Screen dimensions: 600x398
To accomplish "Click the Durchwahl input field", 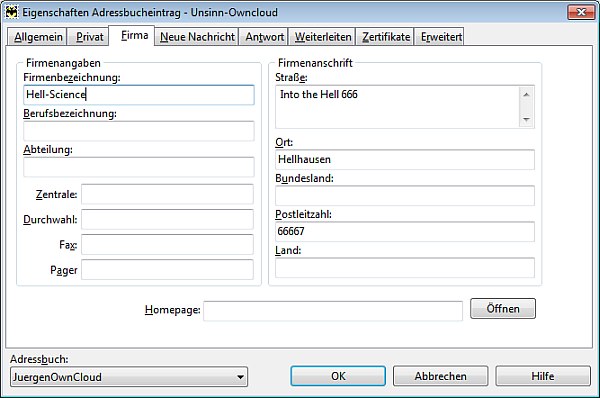I will coord(167,219).
